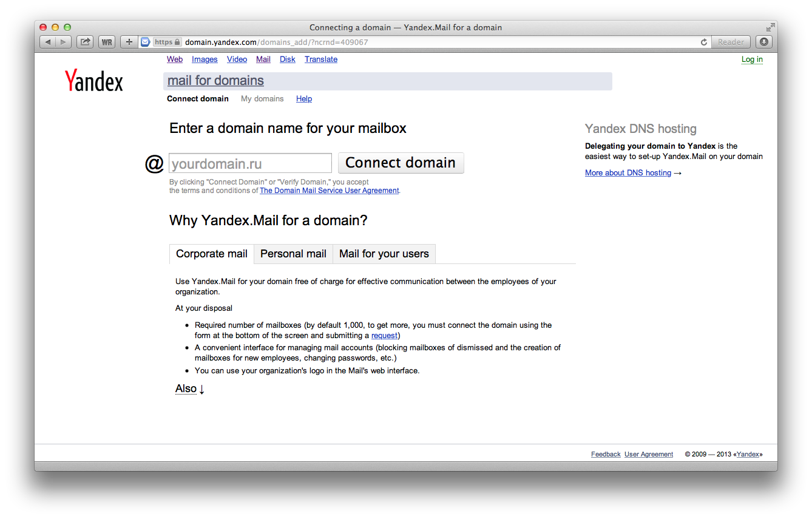Open the Downloads button in toolbar
This screenshot has width=812, height=519.
pos(764,42)
